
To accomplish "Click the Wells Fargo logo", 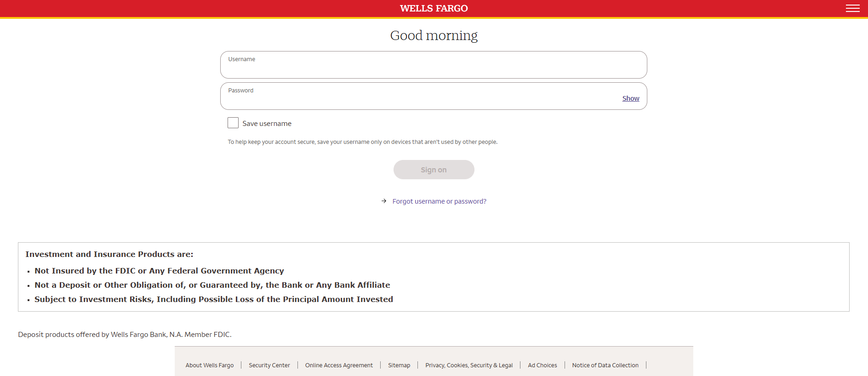I will 434,8.
